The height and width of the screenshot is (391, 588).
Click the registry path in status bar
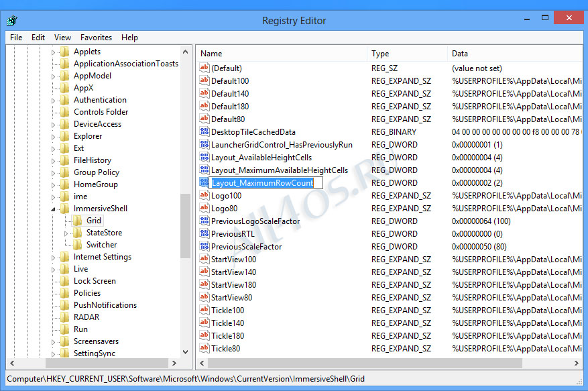click(186, 379)
